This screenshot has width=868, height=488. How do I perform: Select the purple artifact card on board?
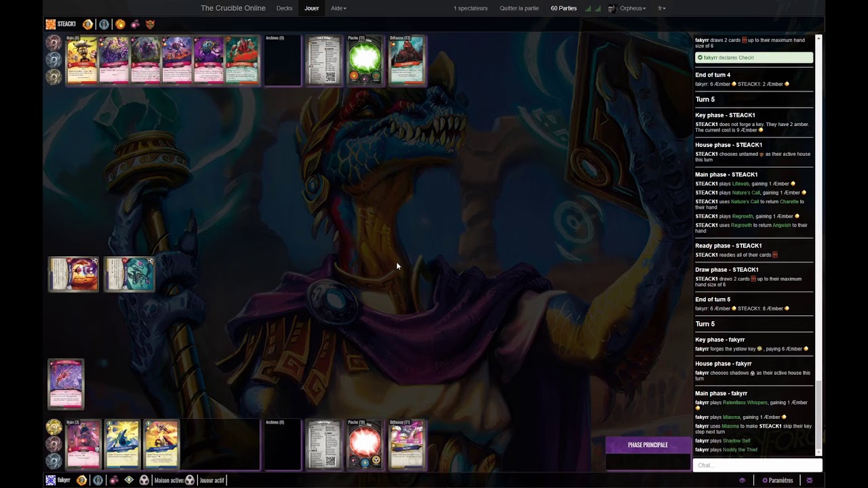tap(66, 384)
